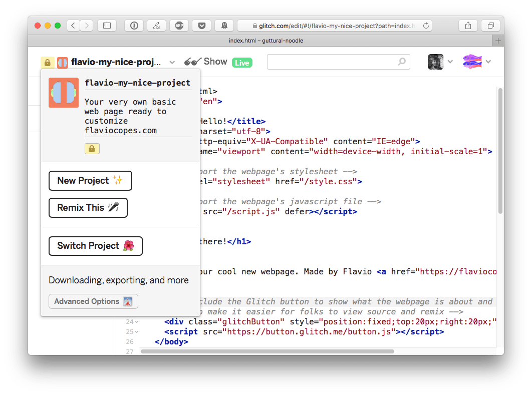Open the project name dropdown chevron
The image size is (532, 395).
(x=172, y=62)
